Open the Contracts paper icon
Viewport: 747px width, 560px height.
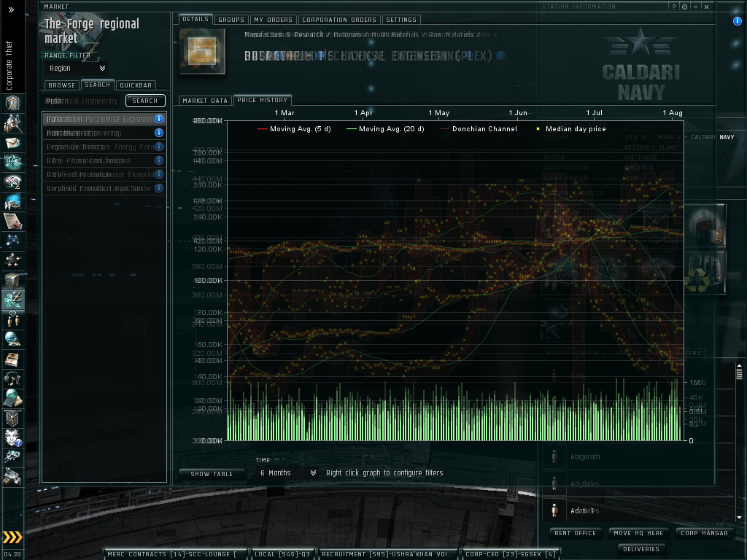point(12,221)
